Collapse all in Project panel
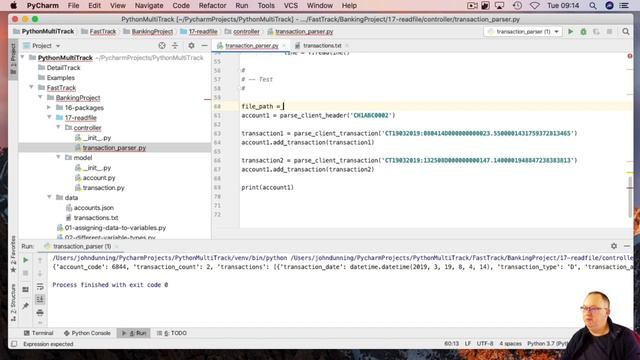The height and width of the screenshot is (360, 640). [x=175, y=46]
